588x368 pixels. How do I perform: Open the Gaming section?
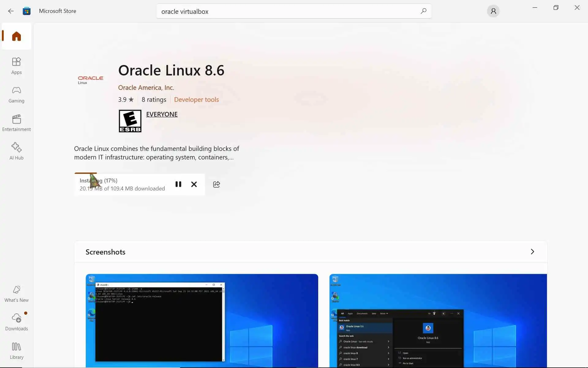[17, 94]
